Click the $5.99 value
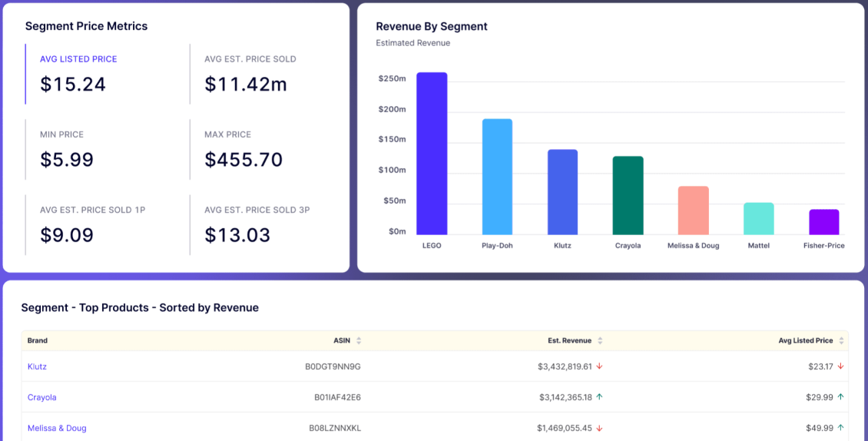This screenshot has width=868, height=441. click(67, 160)
